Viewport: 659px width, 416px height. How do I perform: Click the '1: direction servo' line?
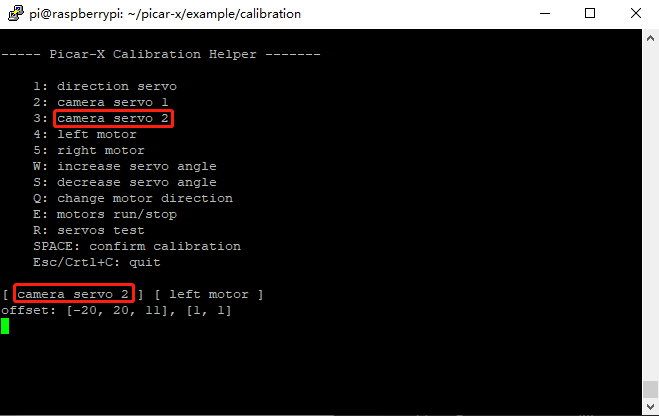point(105,87)
